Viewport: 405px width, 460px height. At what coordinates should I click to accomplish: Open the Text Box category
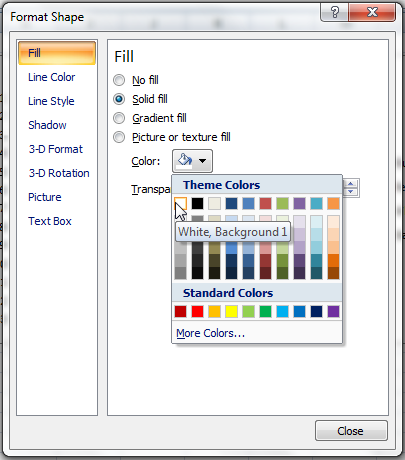click(50, 221)
